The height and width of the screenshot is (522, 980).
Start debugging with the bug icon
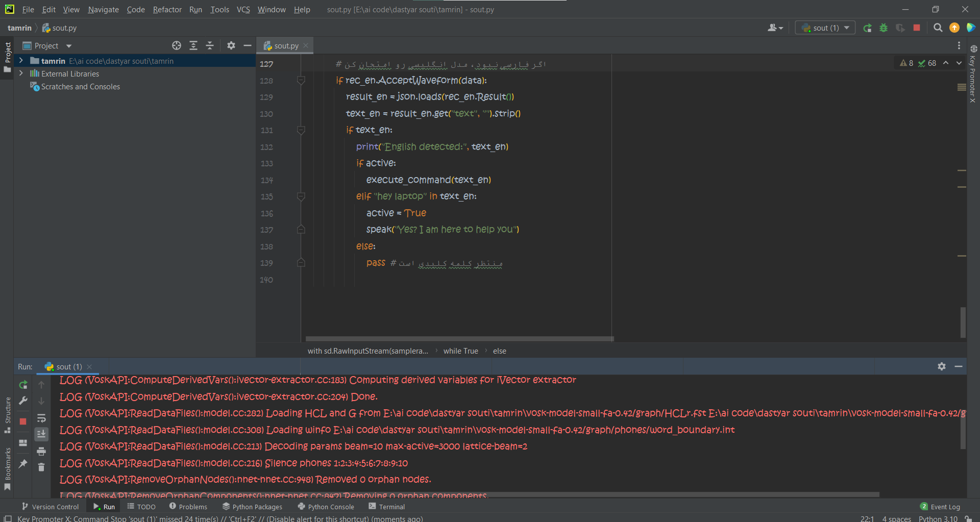click(x=884, y=28)
